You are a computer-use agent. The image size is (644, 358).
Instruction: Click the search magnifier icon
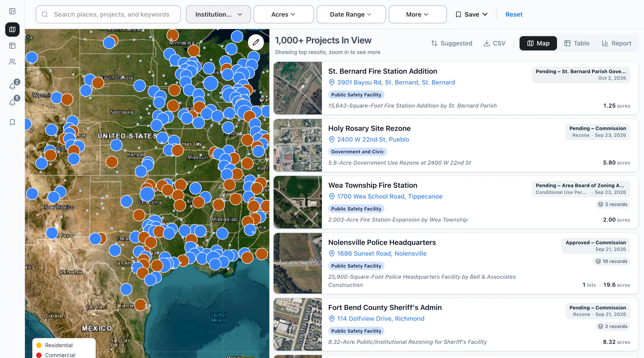pyautogui.click(x=45, y=14)
